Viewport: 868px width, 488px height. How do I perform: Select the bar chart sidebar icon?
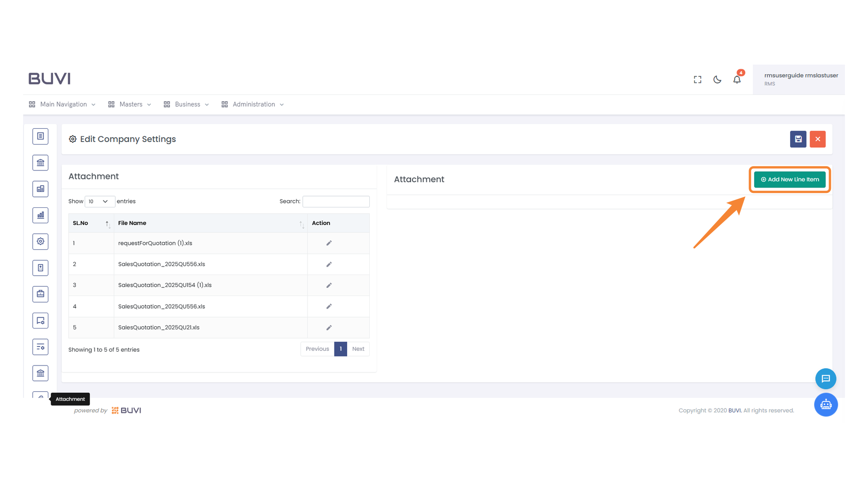[40, 215]
